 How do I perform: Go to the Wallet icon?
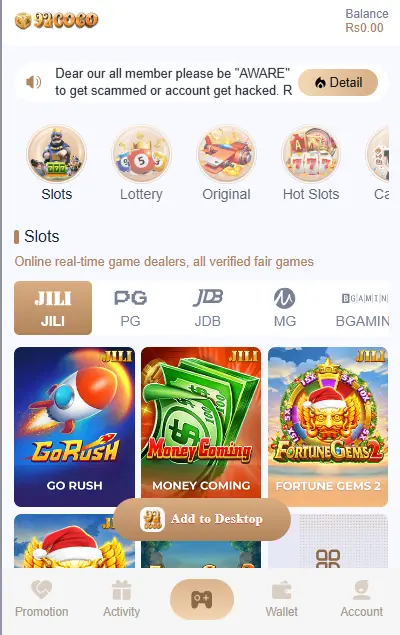click(x=282, y=599)
